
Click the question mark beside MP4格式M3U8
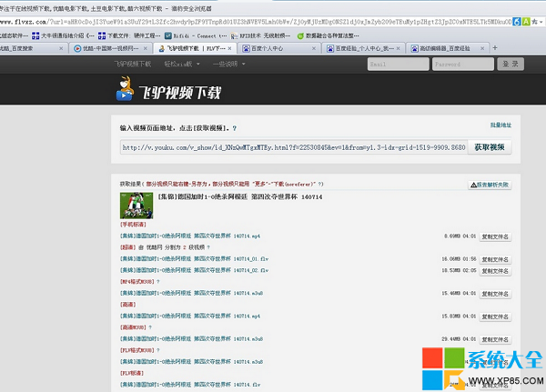coord(157,282)
